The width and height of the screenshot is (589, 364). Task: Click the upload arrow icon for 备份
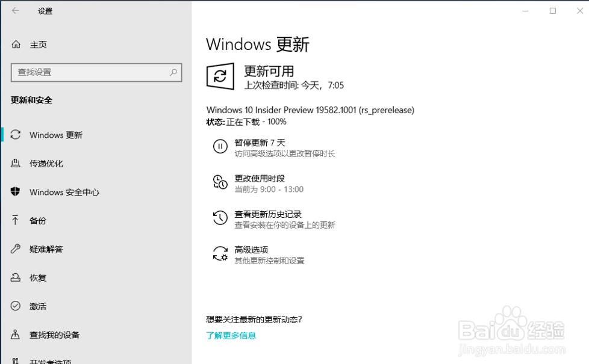click(x=15, y=220)
